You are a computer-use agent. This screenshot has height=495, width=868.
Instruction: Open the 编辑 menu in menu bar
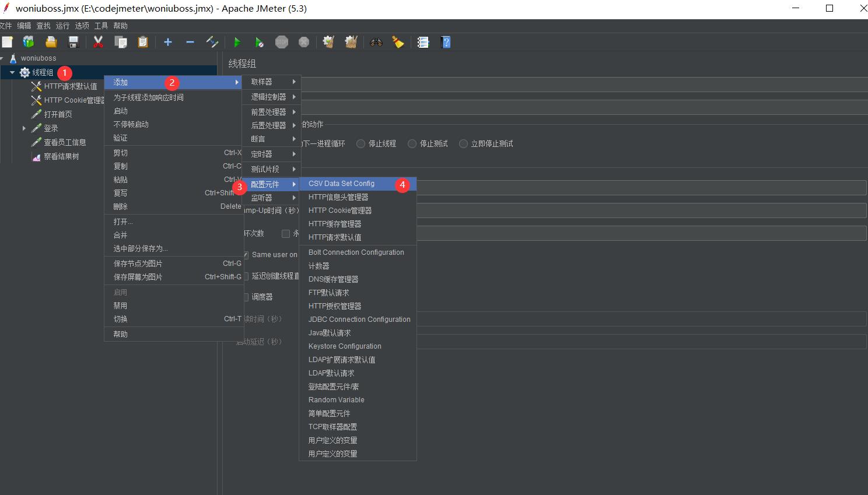click(x=24, y=26)
